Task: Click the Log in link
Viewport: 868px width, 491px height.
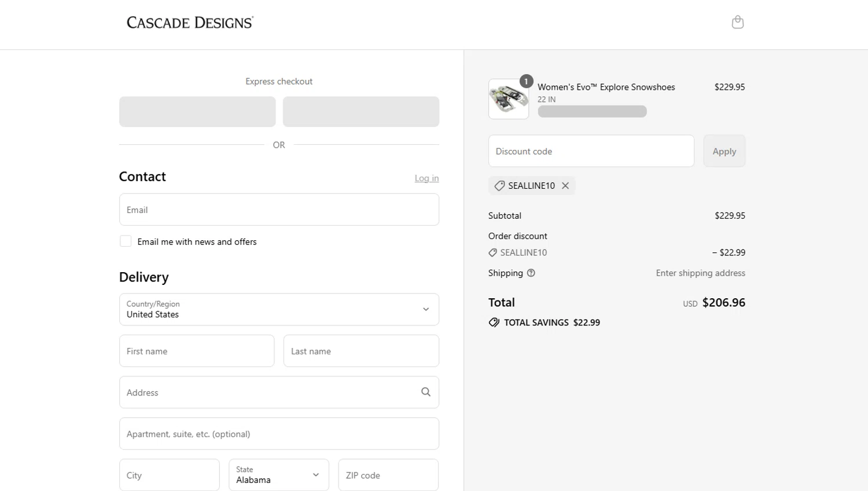Action: pyautogui.click(x=426, y=178)
